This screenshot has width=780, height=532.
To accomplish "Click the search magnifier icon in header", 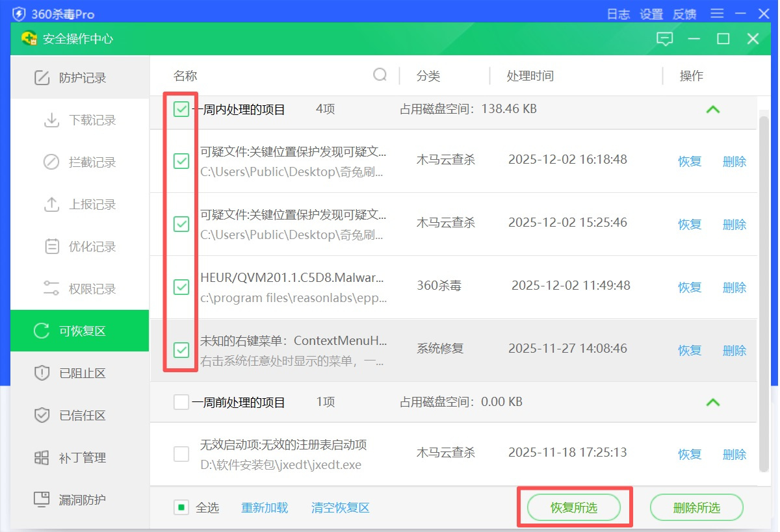I will 380,75.
